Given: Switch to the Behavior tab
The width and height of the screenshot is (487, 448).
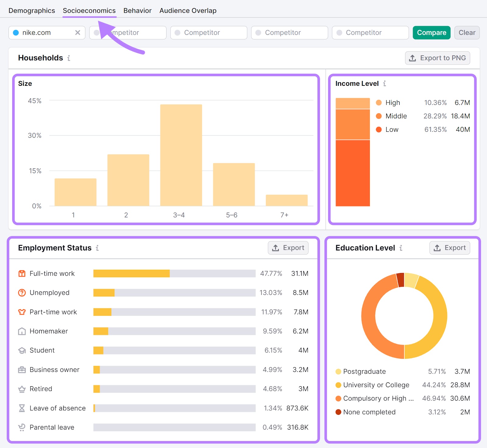Looking at the screenshot, I should click(137, 10).
